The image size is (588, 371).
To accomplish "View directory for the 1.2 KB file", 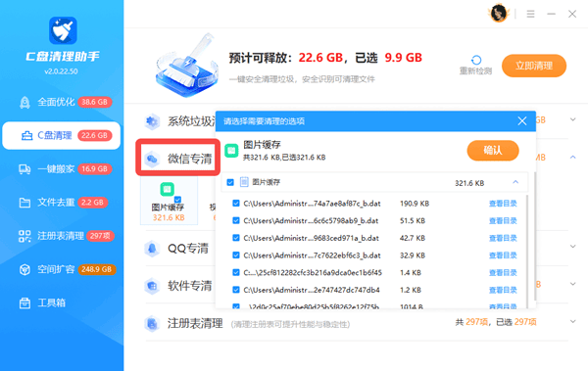I will tap(503, 290).
